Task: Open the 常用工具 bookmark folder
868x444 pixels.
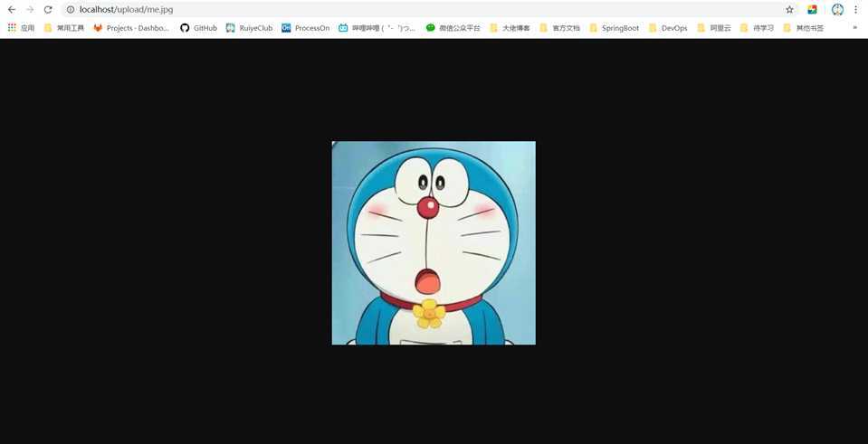Action: pyautogui.click(x=64, y=28)
